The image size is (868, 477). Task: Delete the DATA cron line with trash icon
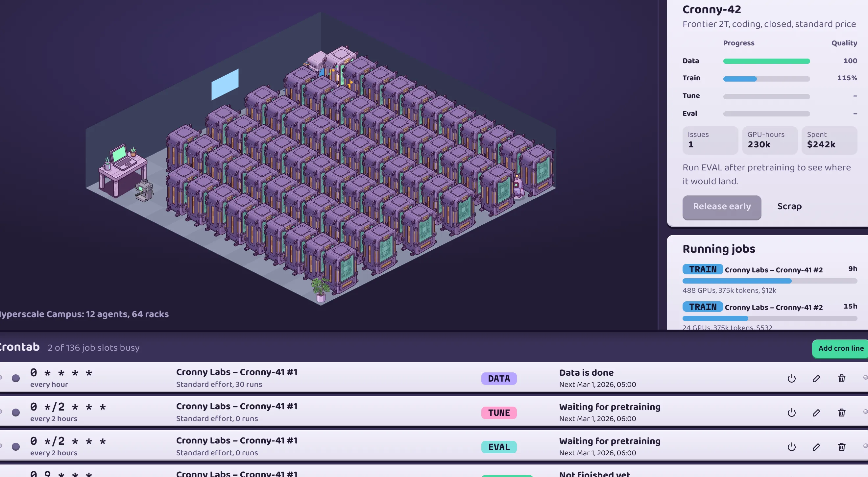pos(841,378)
